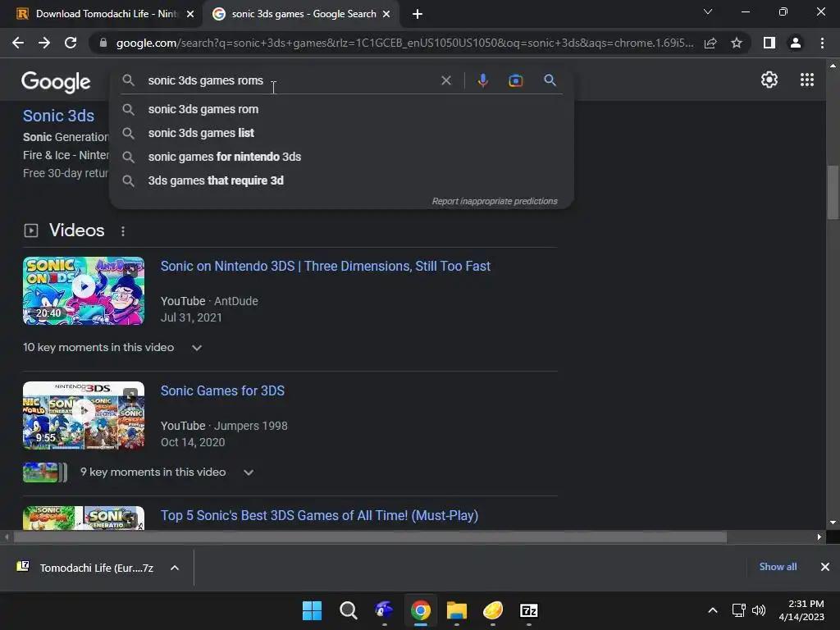Image resolution: width=840 pixels, height=630 pixels.
Task: Open the volume control in system tray
Action: click(x=759, y=610)
